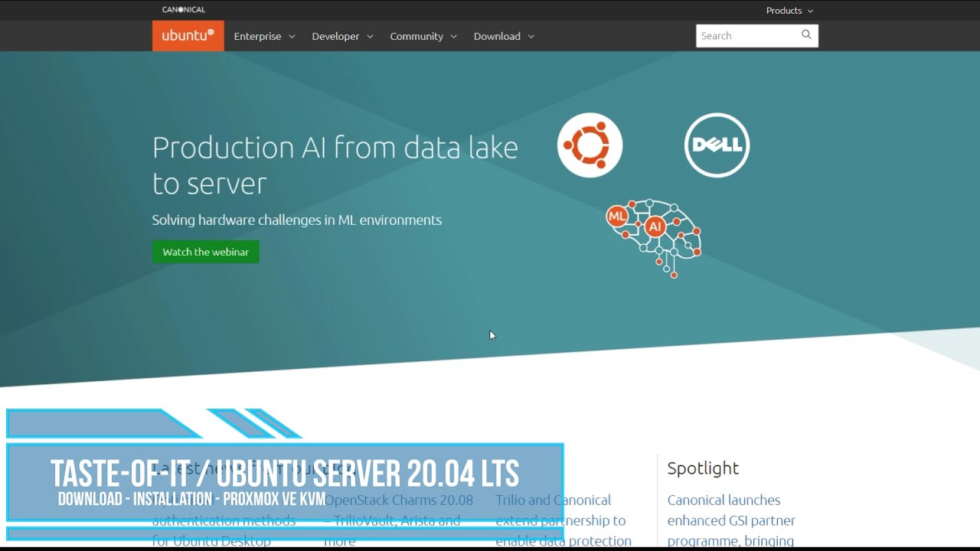The width and height of the screenshot is (980, 551).
Task: Expand the Enterprise menu
Action: click(264, 36)
